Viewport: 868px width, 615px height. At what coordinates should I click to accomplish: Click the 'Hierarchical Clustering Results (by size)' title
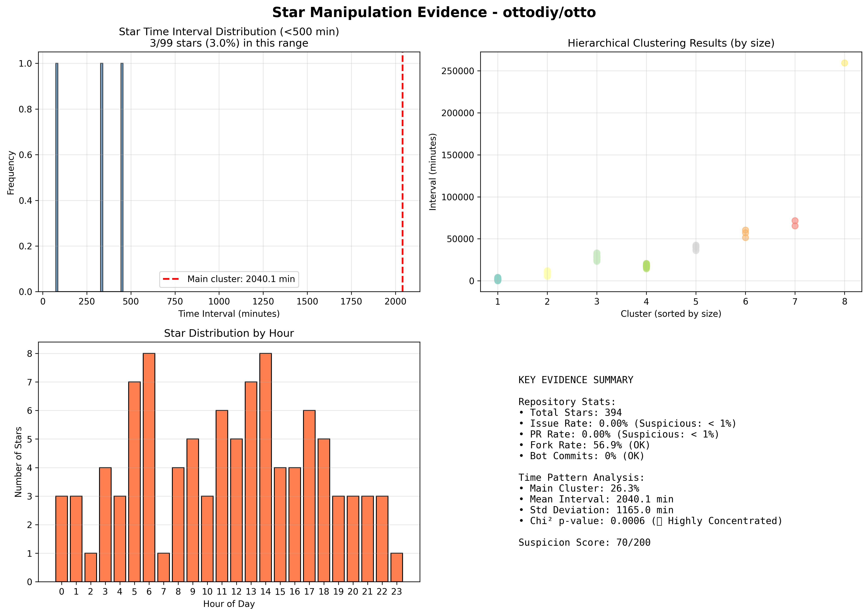click(x=671, y=43)
